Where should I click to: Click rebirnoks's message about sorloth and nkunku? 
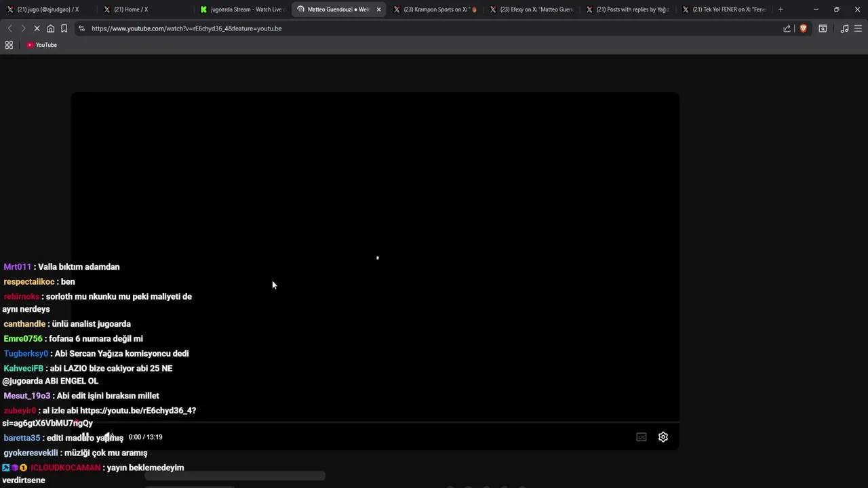pyautogui.click(x=98, y=303)
